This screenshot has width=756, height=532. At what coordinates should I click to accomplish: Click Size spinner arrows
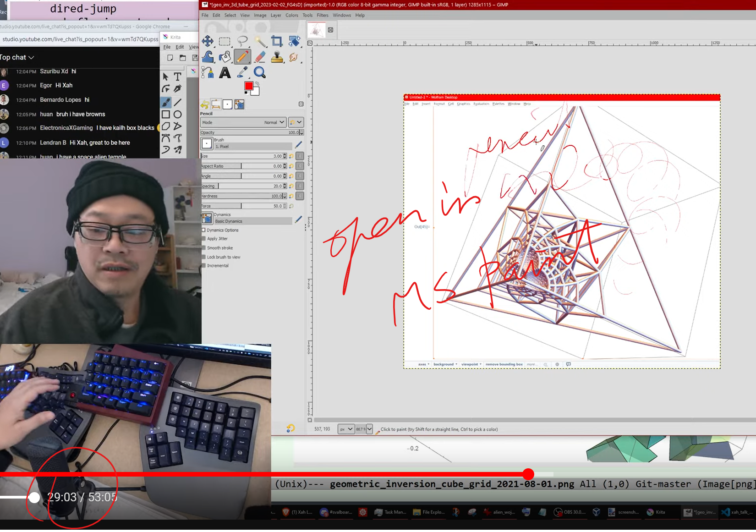285,156
